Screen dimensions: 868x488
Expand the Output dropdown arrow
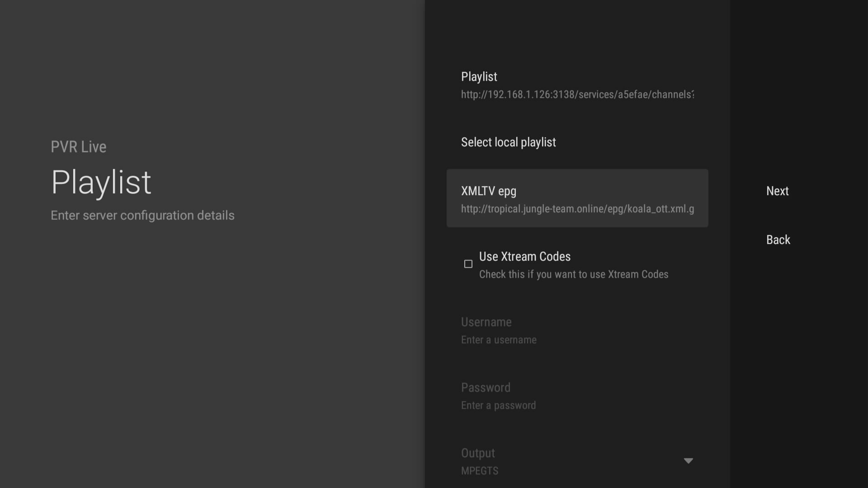point(688,461)
